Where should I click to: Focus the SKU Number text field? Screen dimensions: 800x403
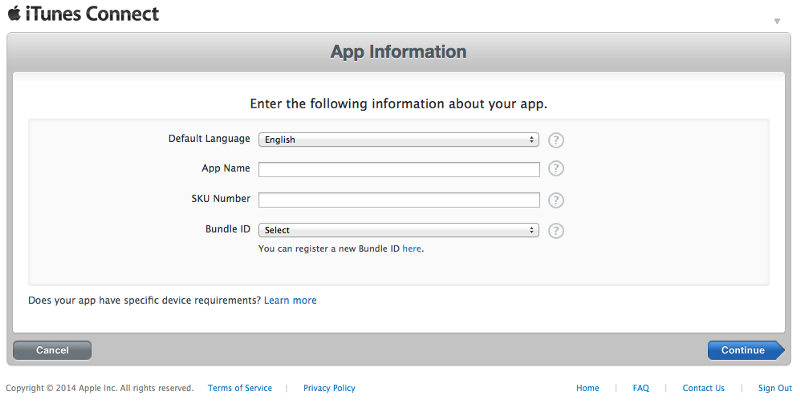tap(398, 200)
